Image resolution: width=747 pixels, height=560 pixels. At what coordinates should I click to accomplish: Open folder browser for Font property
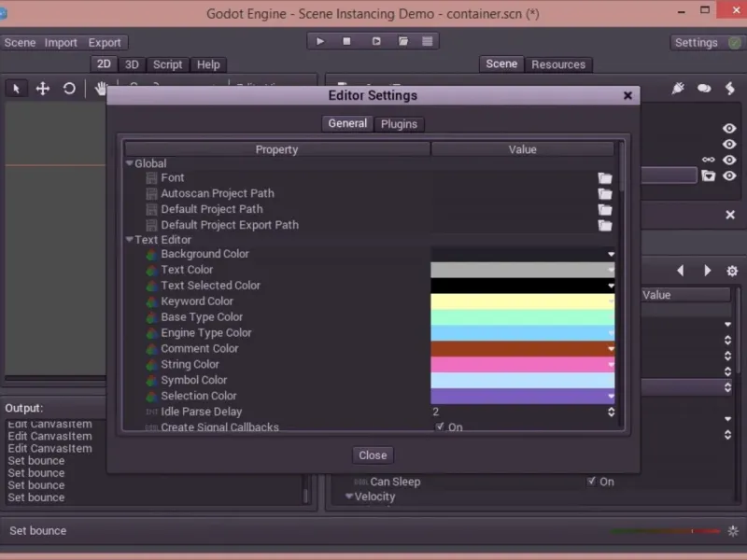pyautogui.click(x=605, y=178)
